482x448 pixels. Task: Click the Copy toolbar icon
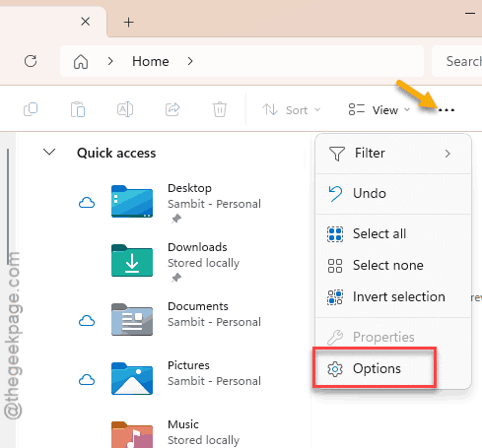[31, 109]
